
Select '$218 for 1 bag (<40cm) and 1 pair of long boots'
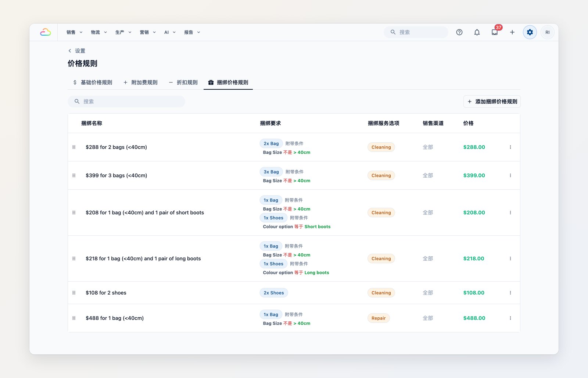[x=143, y=258]
